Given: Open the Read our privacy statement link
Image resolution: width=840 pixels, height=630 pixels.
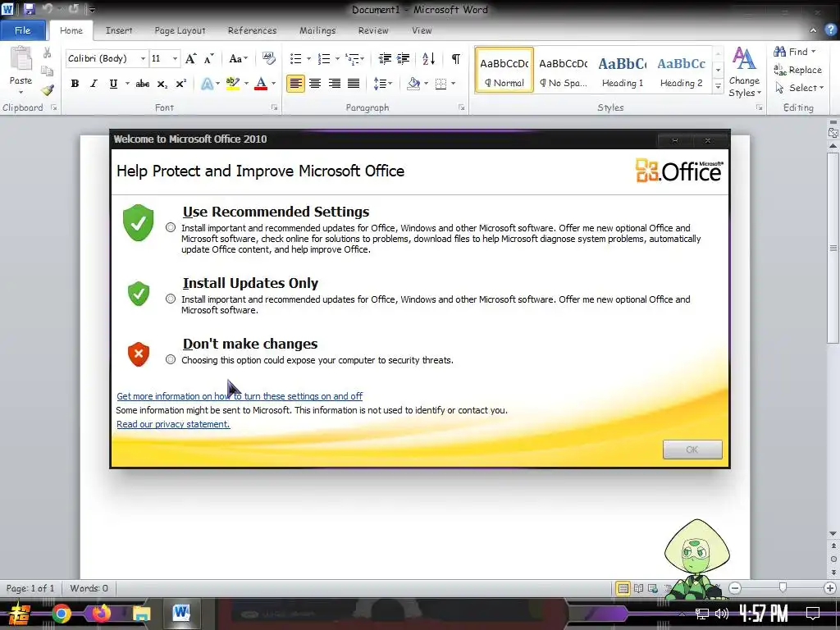Looking at the screenshot, I should 173,424.
